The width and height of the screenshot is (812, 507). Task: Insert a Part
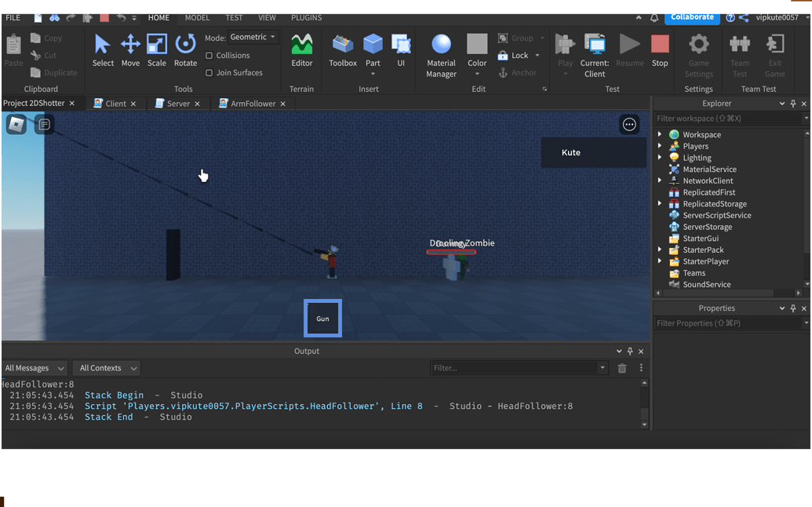pos(373,50)
